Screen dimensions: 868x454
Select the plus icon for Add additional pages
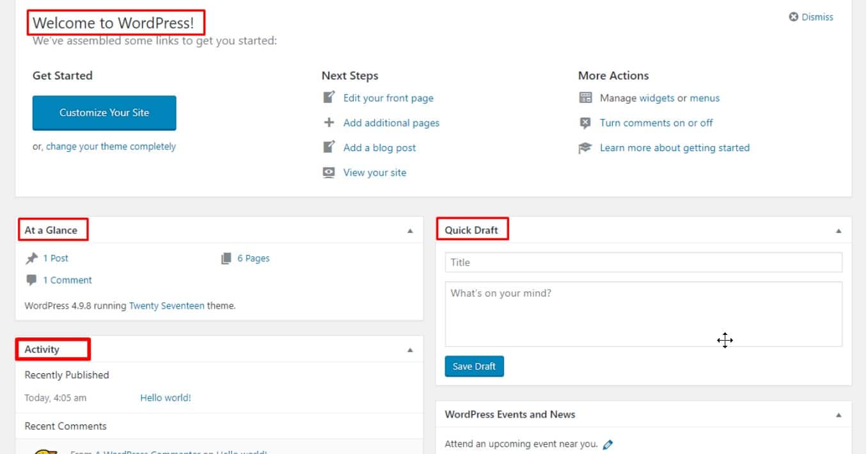coord(328,122)
